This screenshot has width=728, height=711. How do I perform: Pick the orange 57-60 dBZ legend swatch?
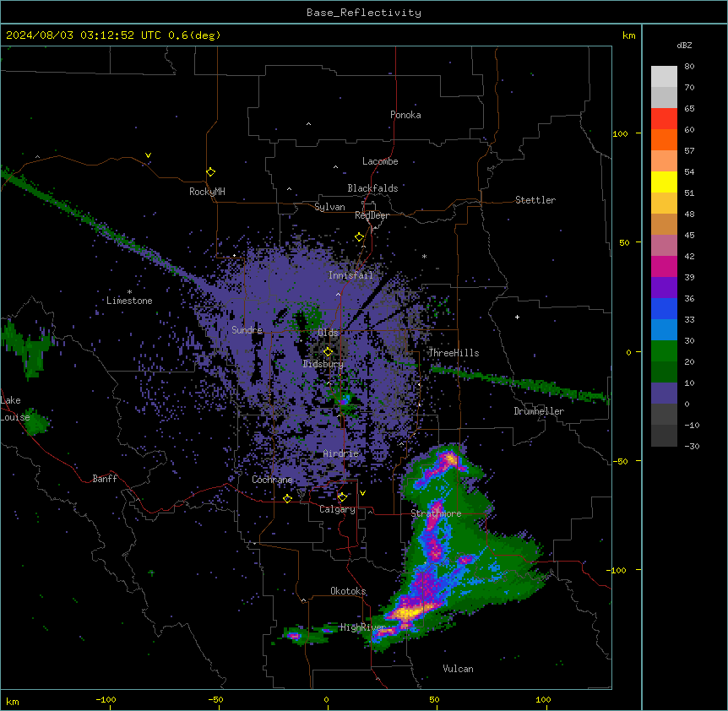664,139
